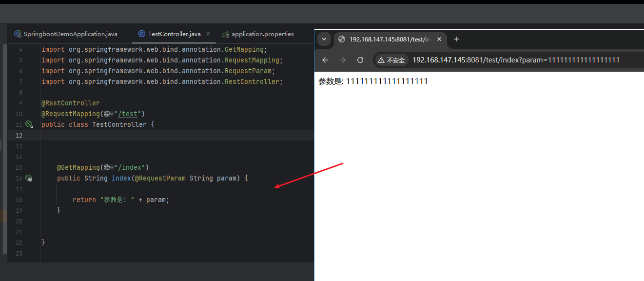Click the TestController.java tab's class file icon
The width and height of the screenshot is (644, 281).
tap(141, 34)
